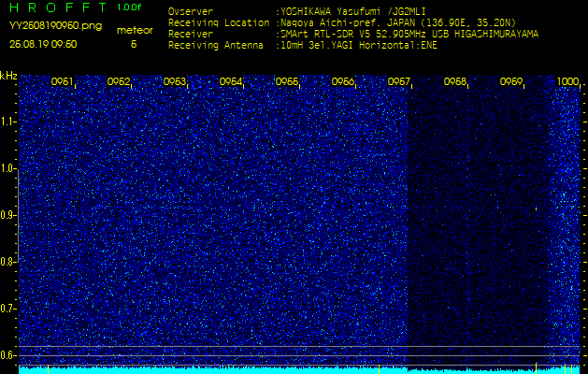Click the kHz axis unit label
Viewport: 588px width, 374px height.
click(x=8, y=76)
